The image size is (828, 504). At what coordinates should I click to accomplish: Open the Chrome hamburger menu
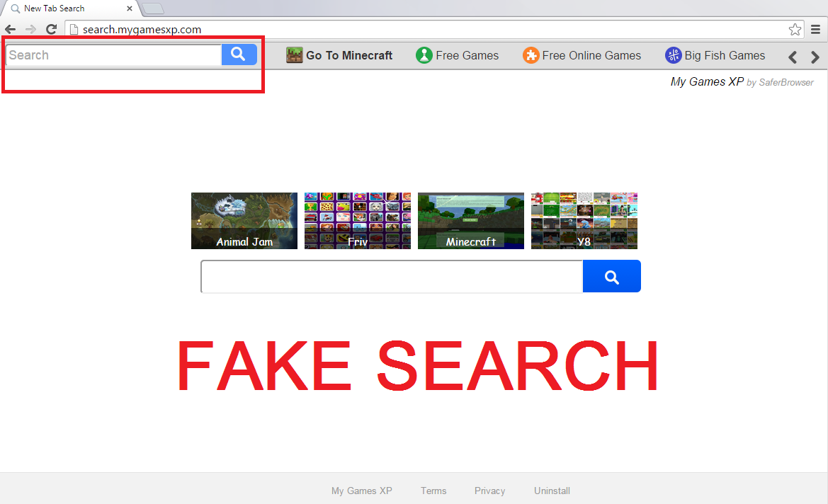tap(816, 30)
